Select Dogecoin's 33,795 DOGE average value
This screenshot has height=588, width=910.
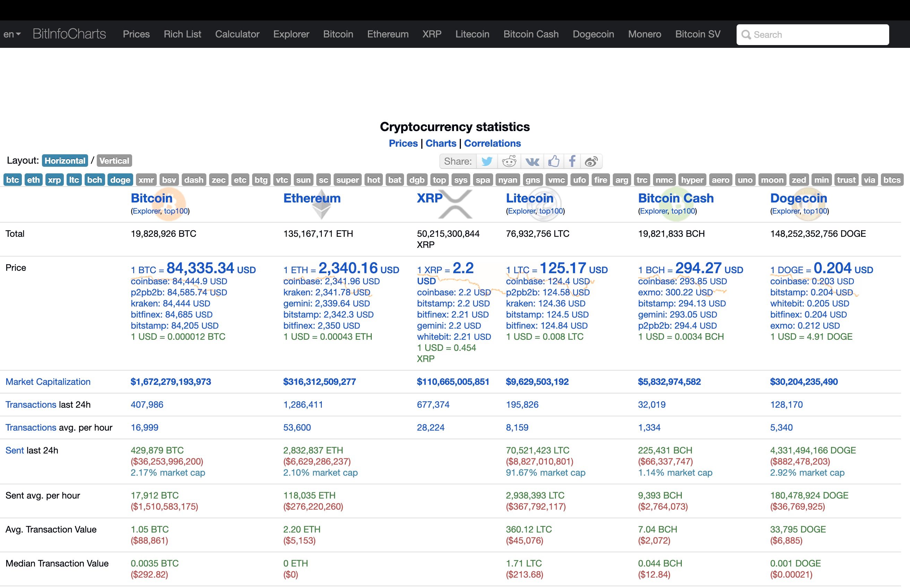[x=798, y=530]
